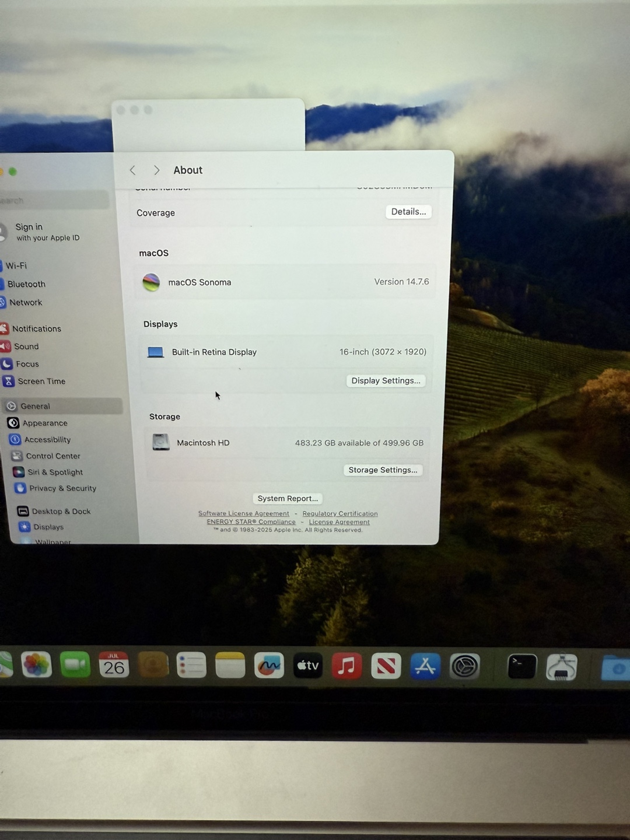The height and width of the screenshot is (840, 630).
Task: Open the Calendar app showing 26
Action: click(114, 665)
